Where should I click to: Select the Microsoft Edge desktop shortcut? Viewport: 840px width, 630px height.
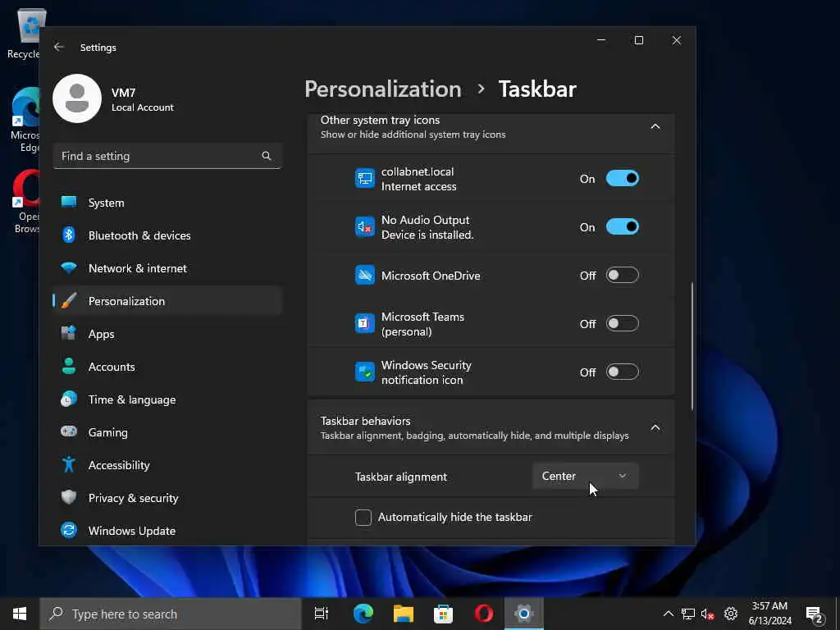coord(25,120)
